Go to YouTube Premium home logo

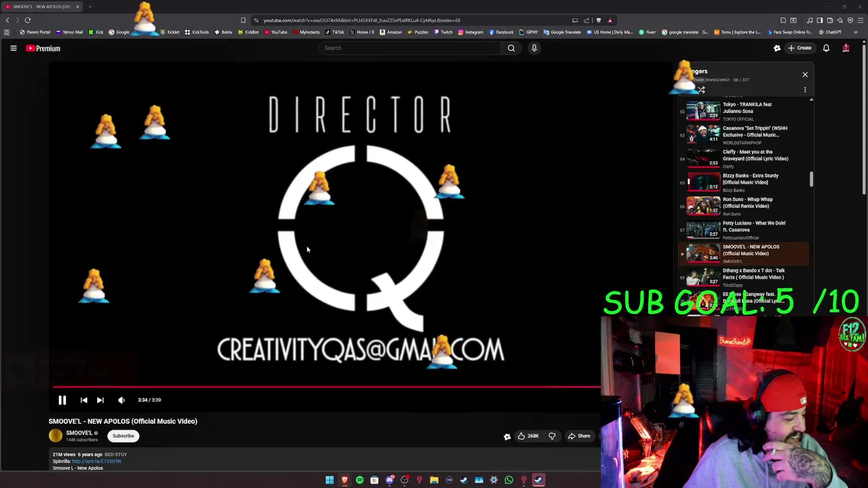[x=43, y=48]
